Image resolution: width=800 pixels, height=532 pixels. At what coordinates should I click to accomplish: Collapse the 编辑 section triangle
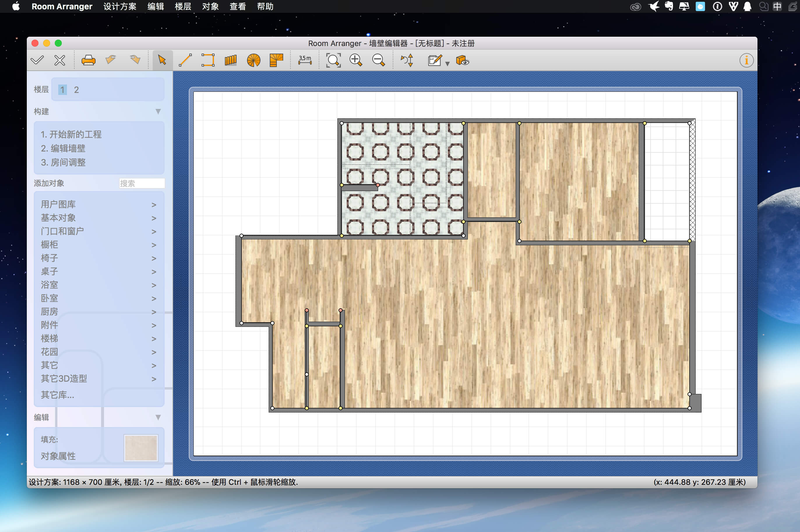(158, 417)
